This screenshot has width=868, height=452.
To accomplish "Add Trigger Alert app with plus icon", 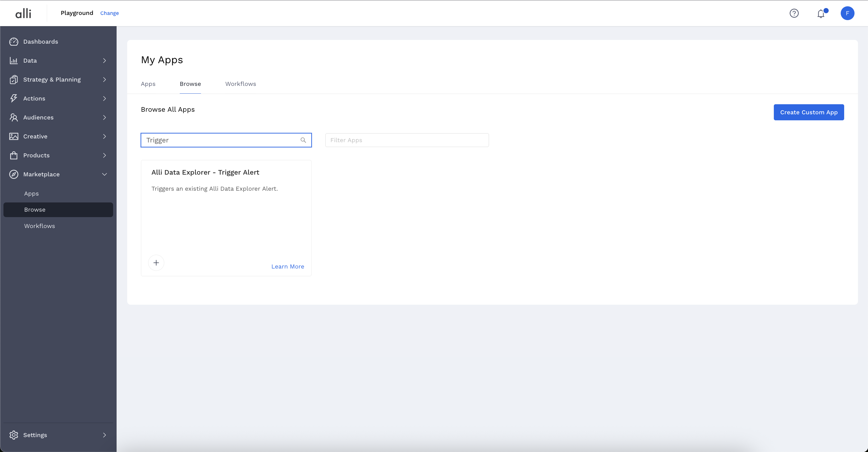I will (x=156, y=263).
